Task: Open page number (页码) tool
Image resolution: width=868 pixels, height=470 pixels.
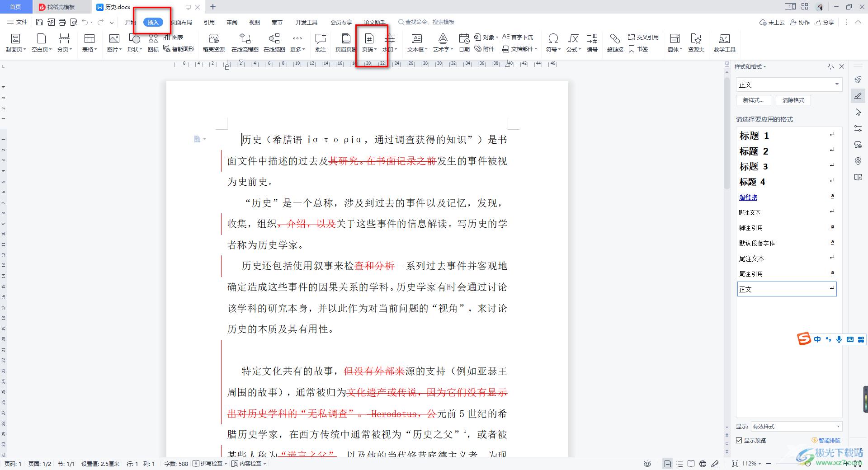Action: coord(369,43)
